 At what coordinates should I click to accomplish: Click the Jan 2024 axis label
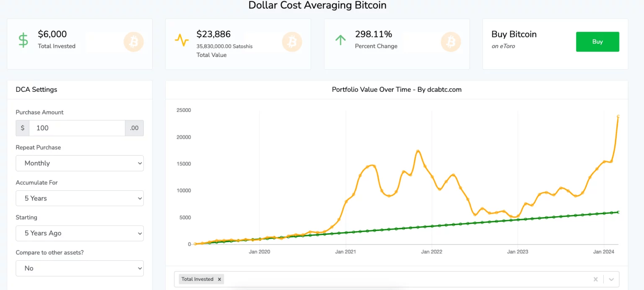(x=603, y=252)
